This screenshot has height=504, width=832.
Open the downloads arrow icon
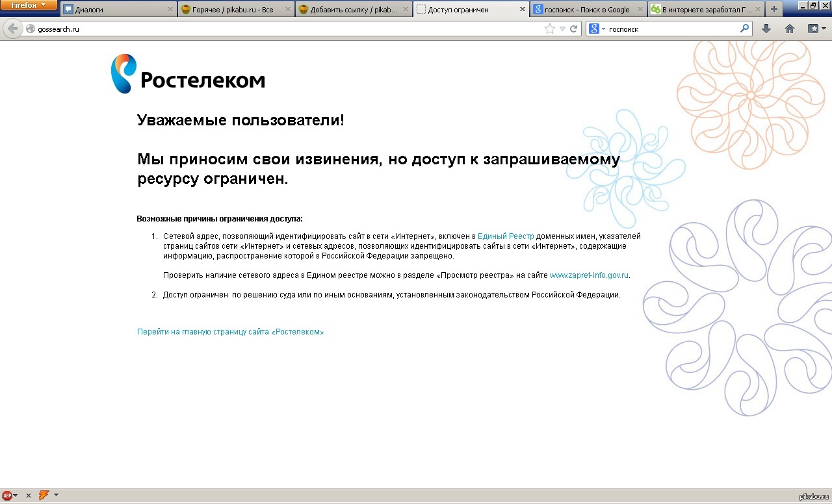tap(766, 29)
